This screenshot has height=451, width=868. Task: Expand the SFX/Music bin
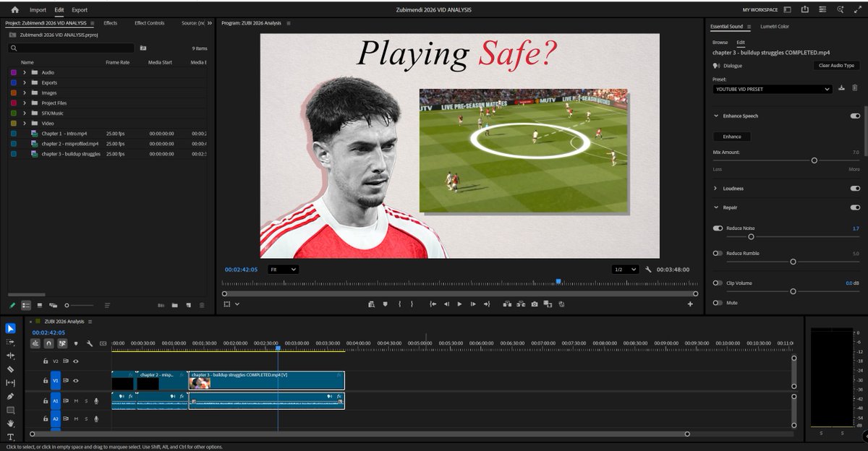click(x=25, y=113)
